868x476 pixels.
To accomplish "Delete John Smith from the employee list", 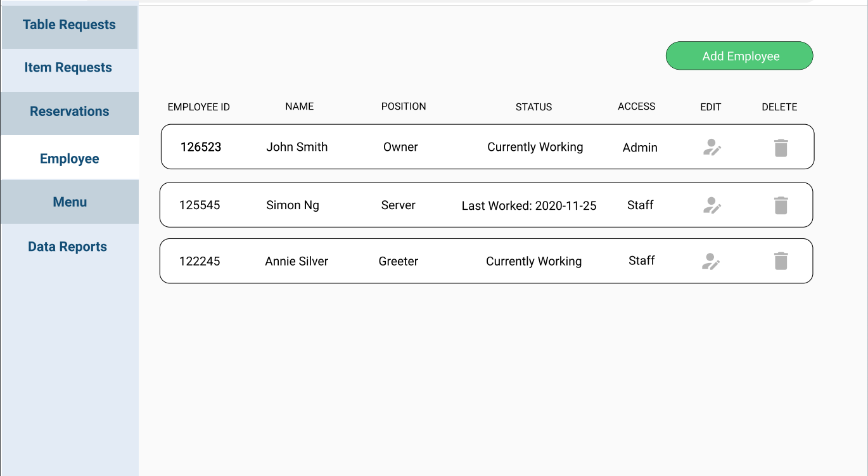I will click(x=781, y=148).
